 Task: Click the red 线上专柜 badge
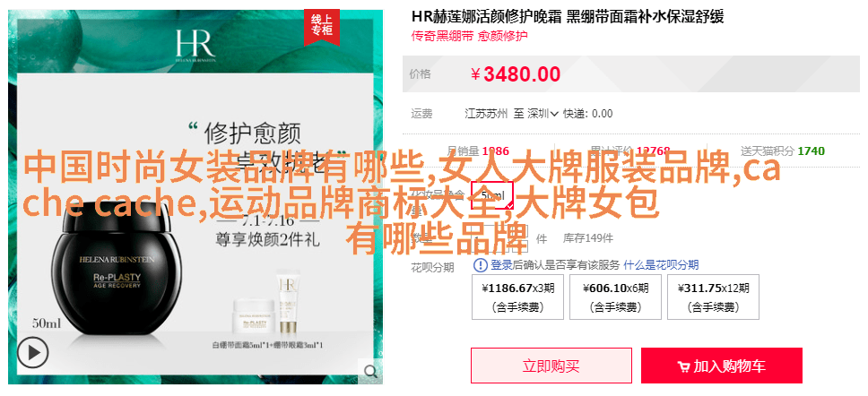coord(321,26)
